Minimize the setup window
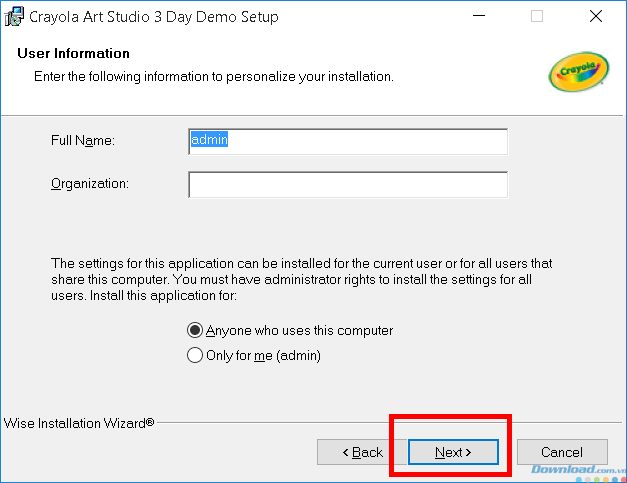This screenshot has width=627, height=483. coord(479,16)
